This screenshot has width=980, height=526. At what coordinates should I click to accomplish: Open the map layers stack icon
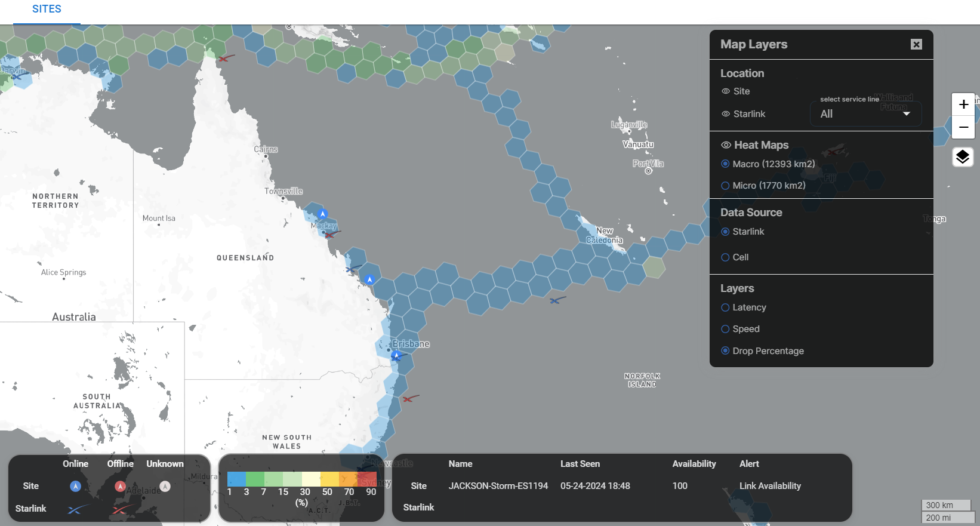pos(962,157)
